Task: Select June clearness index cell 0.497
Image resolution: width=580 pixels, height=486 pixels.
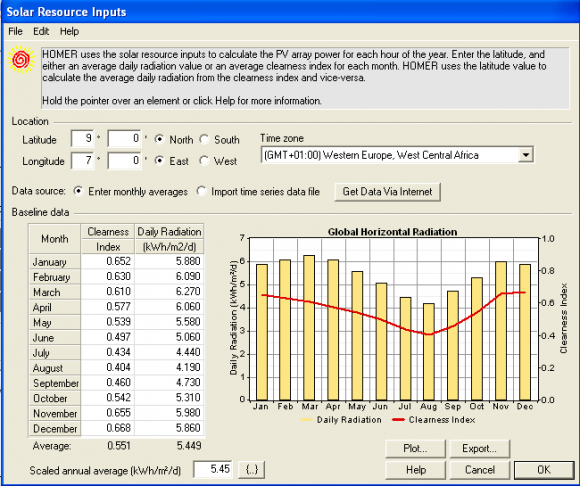Action: click(x=108, y=337)
